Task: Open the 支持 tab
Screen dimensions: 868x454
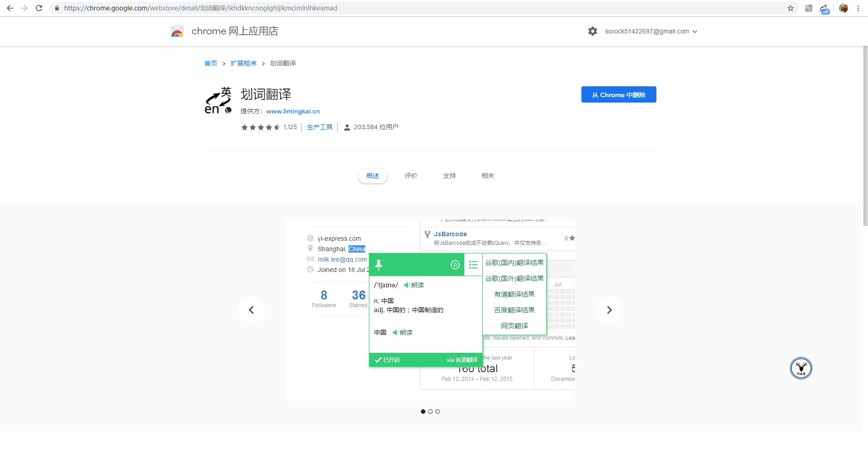Action: click(449, 176)
